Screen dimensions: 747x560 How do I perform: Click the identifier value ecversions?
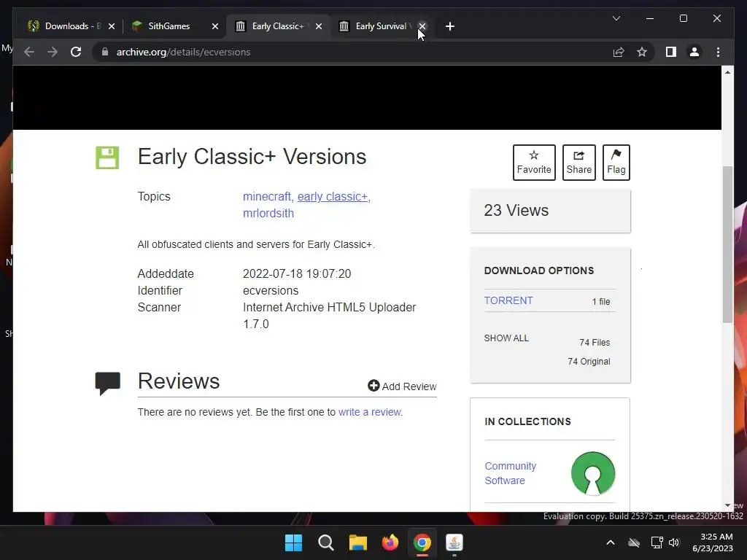(271, 290)
